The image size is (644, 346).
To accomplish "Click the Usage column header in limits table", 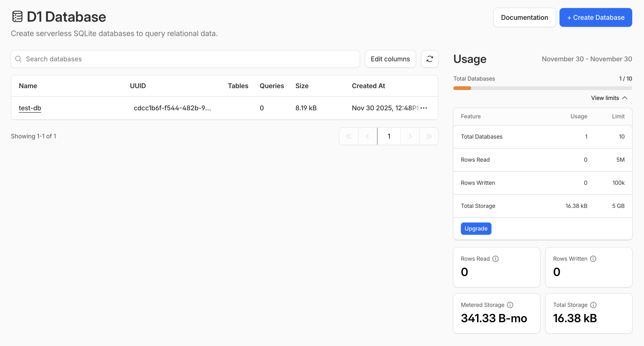I will pos(579,116).
